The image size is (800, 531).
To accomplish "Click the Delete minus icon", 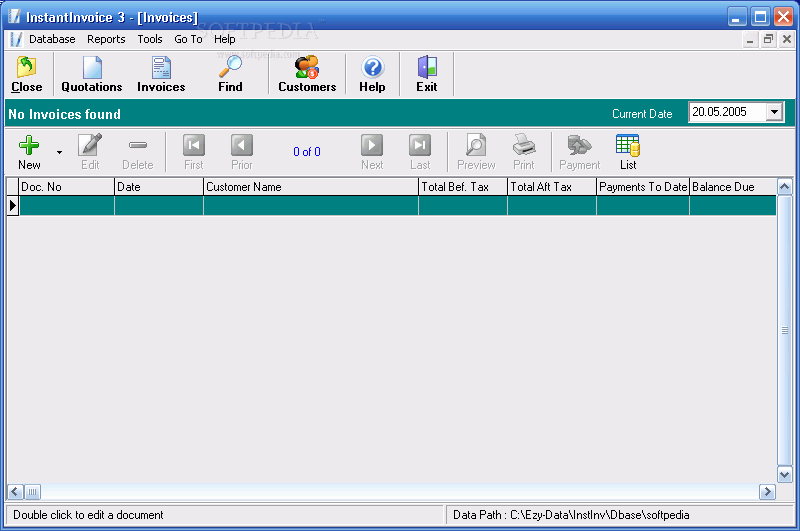I will 138,153.
